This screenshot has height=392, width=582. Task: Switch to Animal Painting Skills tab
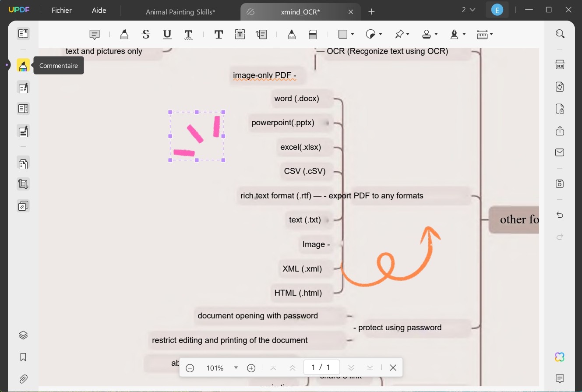click(x=180, y=12)
